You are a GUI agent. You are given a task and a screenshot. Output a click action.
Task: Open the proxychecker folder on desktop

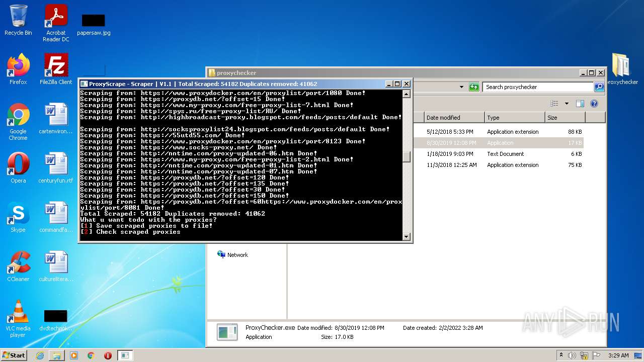click(622, 69)
